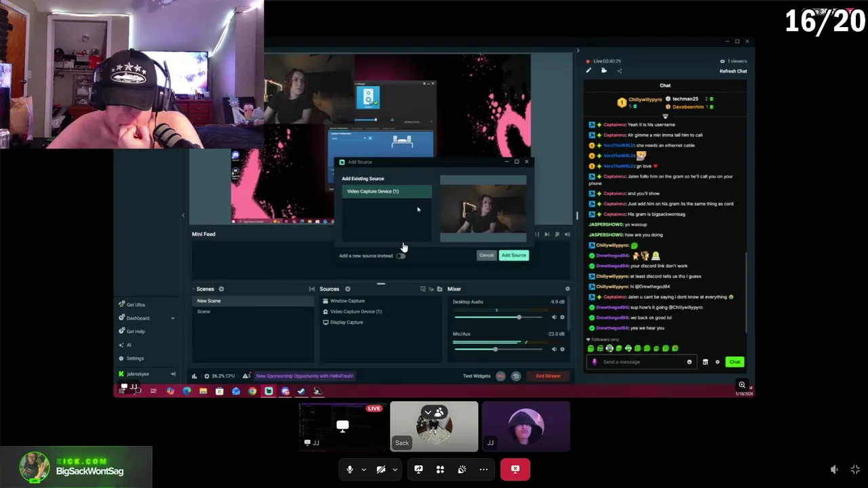This screenshot has height=488, width=868.
Task: Exit fullscreen using the bottom right icon
Action: pos(855,470)
